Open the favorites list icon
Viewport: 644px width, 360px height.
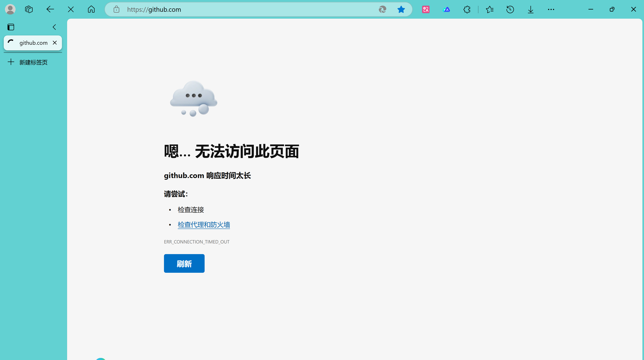(490, 10)
